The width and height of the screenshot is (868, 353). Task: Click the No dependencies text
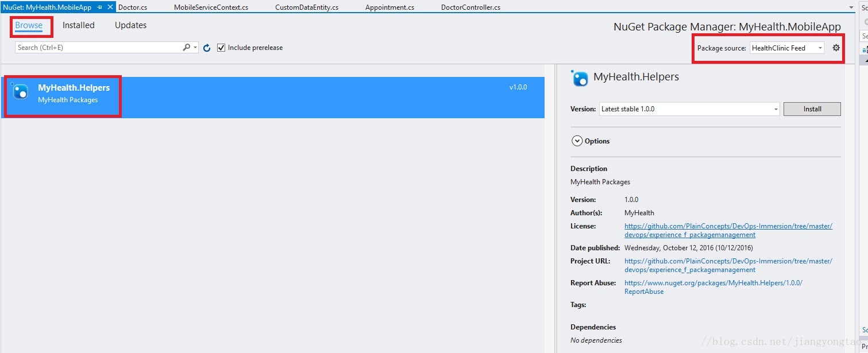coord(596,340)
